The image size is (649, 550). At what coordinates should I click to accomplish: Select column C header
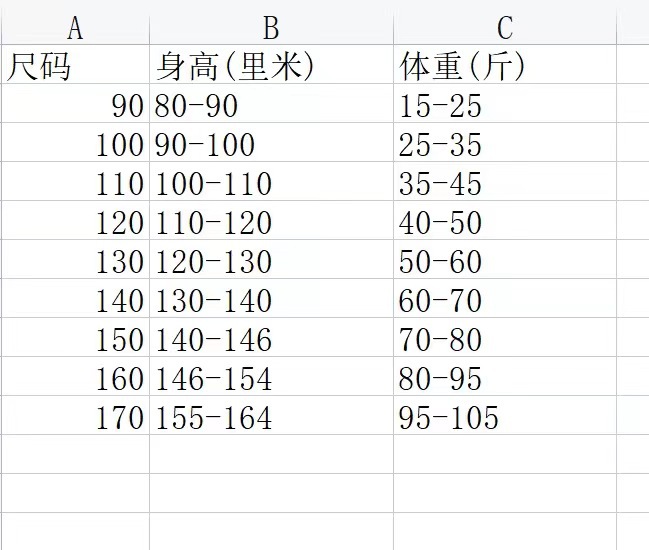click(x=504, y=28)
